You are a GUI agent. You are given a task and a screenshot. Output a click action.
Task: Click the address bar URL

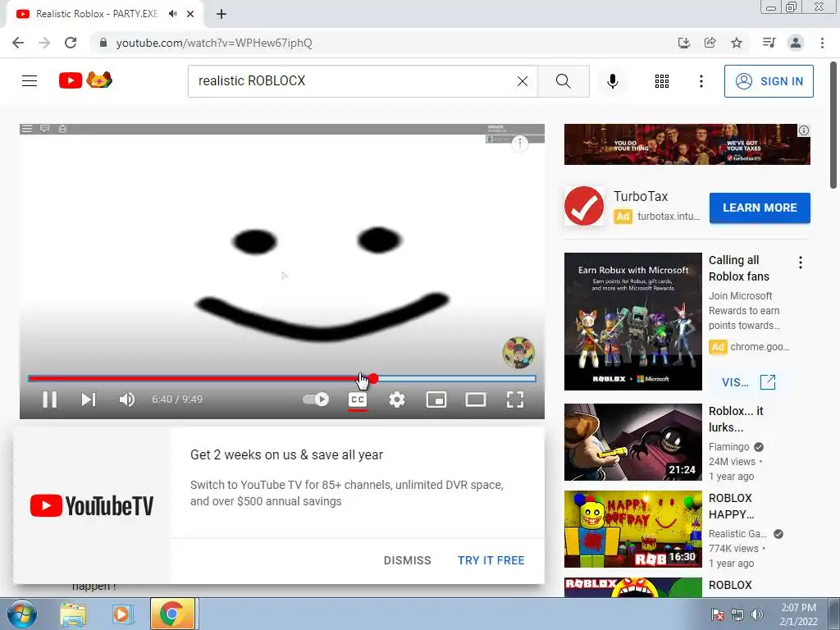click(x=214, y=43)
